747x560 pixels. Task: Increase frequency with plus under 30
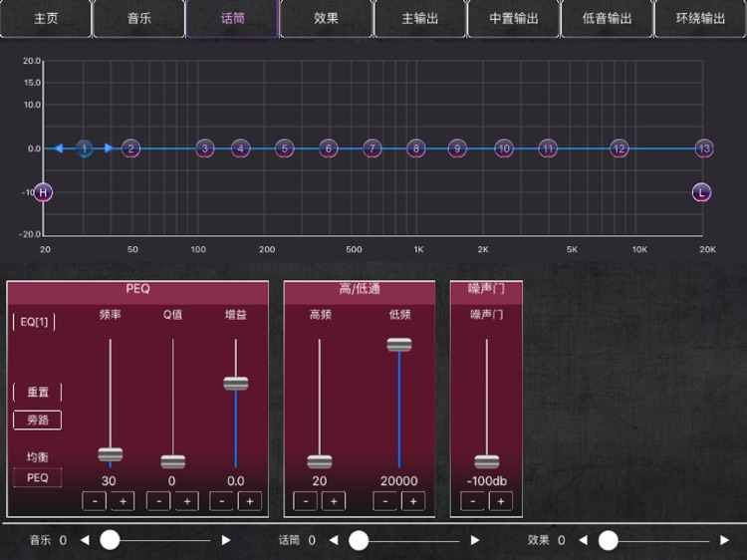coord(123,501)
